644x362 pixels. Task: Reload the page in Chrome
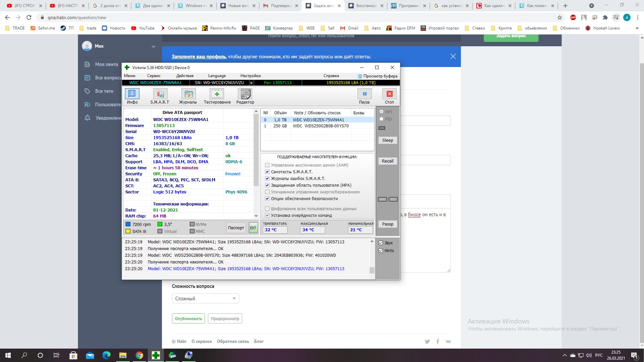[29, 17]
